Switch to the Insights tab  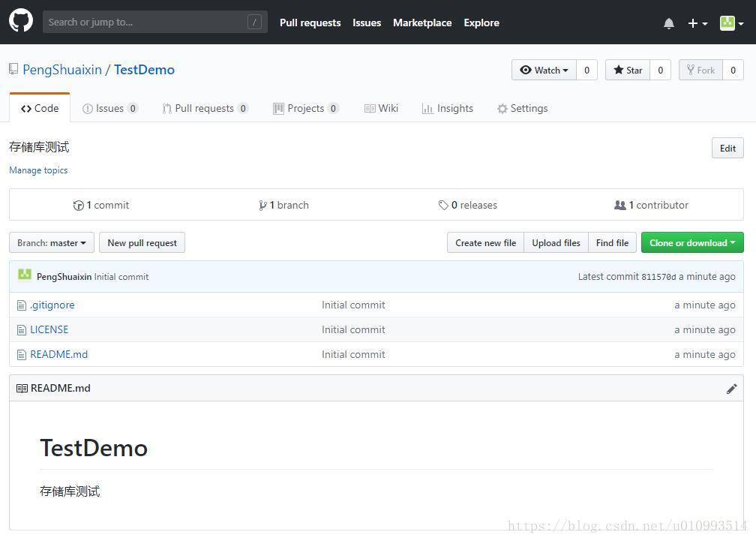tap(448, 108)
